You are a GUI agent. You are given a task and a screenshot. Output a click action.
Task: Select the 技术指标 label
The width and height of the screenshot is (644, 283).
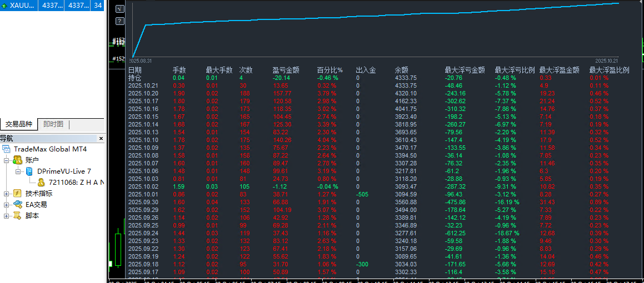point(38,193)
